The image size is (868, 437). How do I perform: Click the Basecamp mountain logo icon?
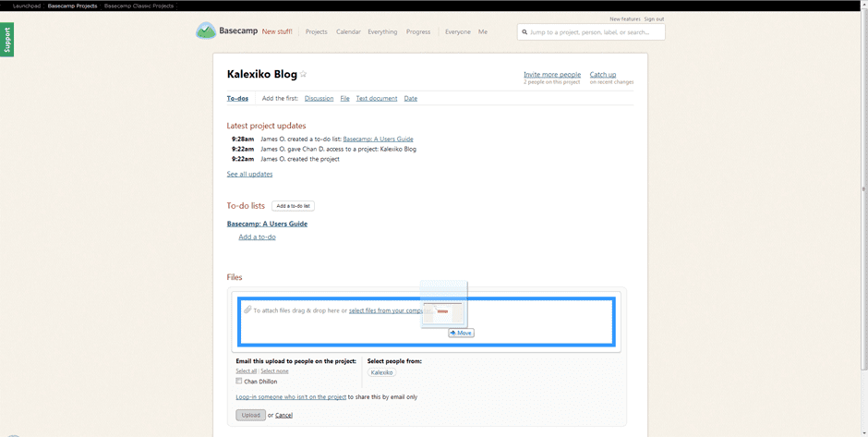[x=205, y=31]
